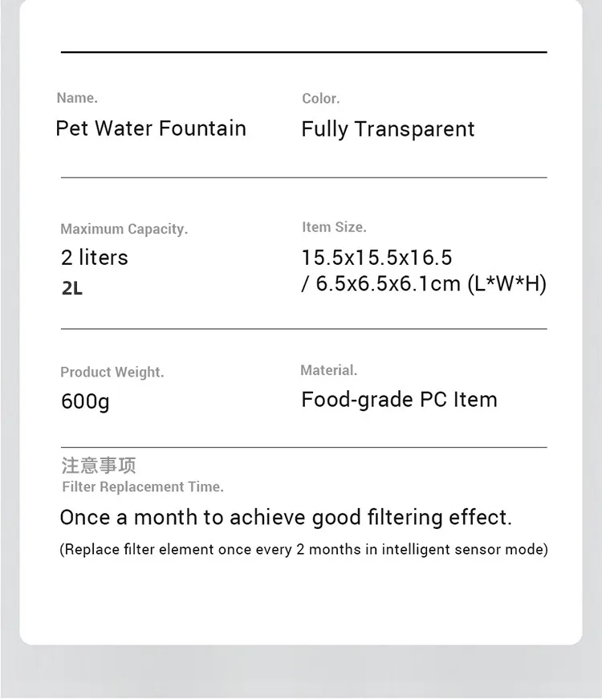Click the intelligent sensor mode note
Viewport: 602px width, 700px height.
pos(304,550)
